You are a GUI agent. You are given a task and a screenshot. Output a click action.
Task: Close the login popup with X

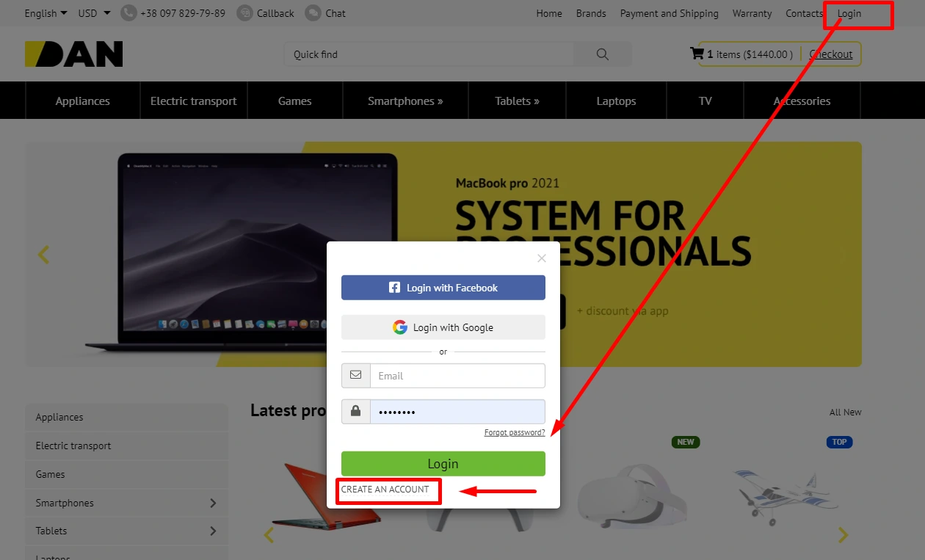(542, 258)
